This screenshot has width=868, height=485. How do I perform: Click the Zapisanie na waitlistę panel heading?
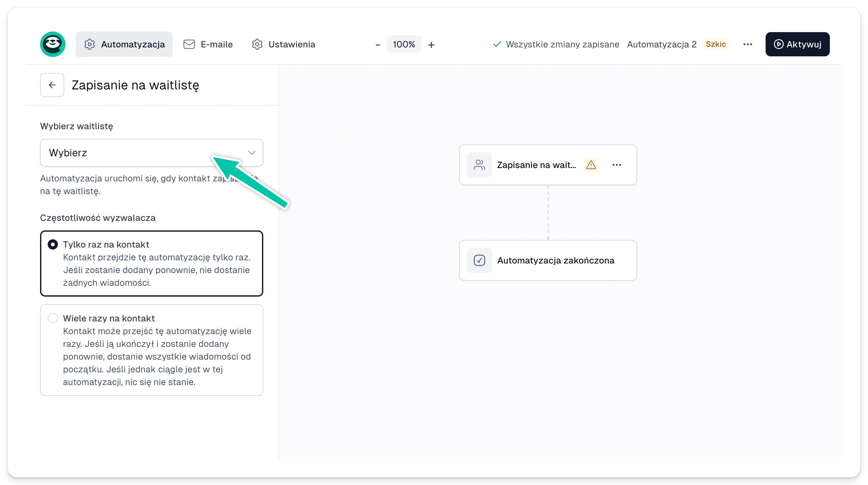135,85
